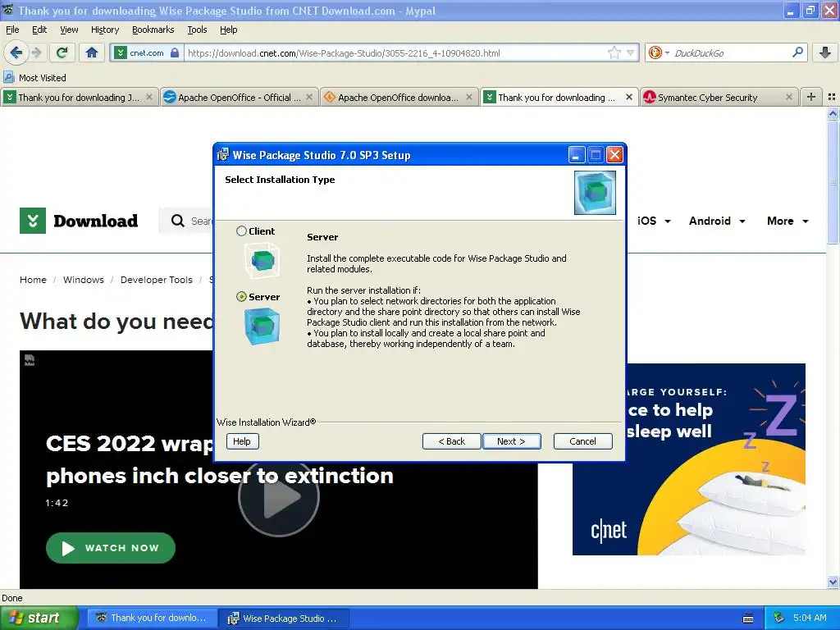Open the downloads arrow in toolbar
Screen dimensions: 840x630
(x=825, y=52)
